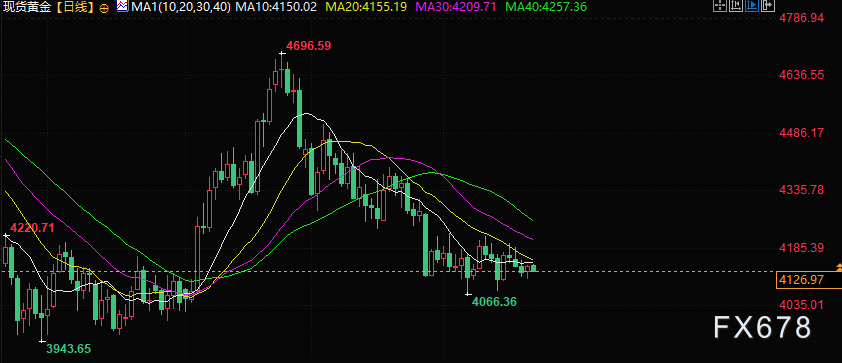This screenshot has width=842, height=363.
Task: Open the circled plus icon beside 日线
Action: (104, 8)
